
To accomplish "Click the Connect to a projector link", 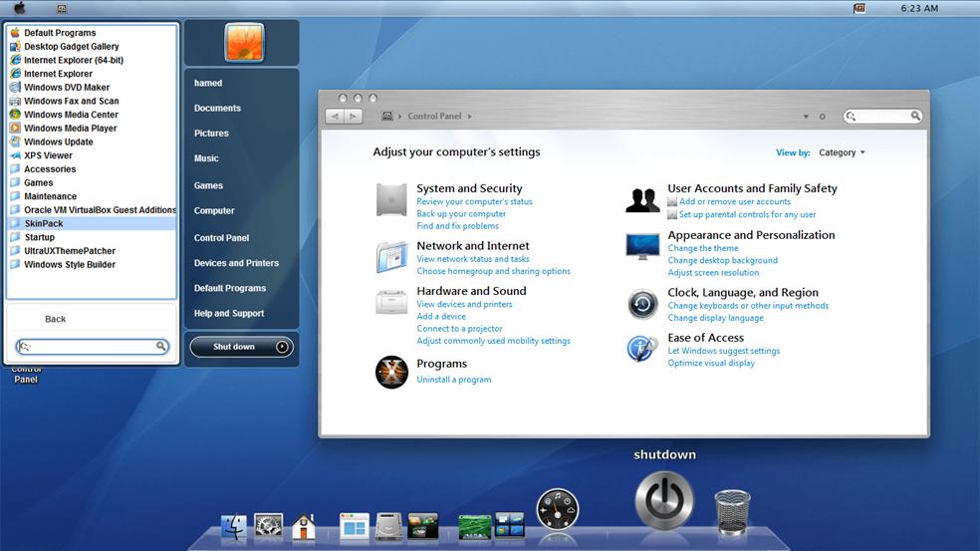I will tap(459, 329).
